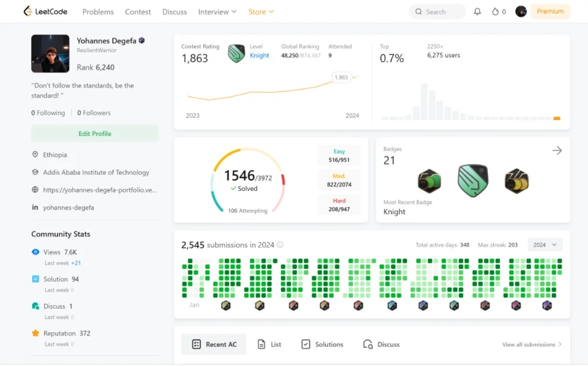588x366 pixels.
Task: Switch to the List tab
Action: (x=269, y=344)
